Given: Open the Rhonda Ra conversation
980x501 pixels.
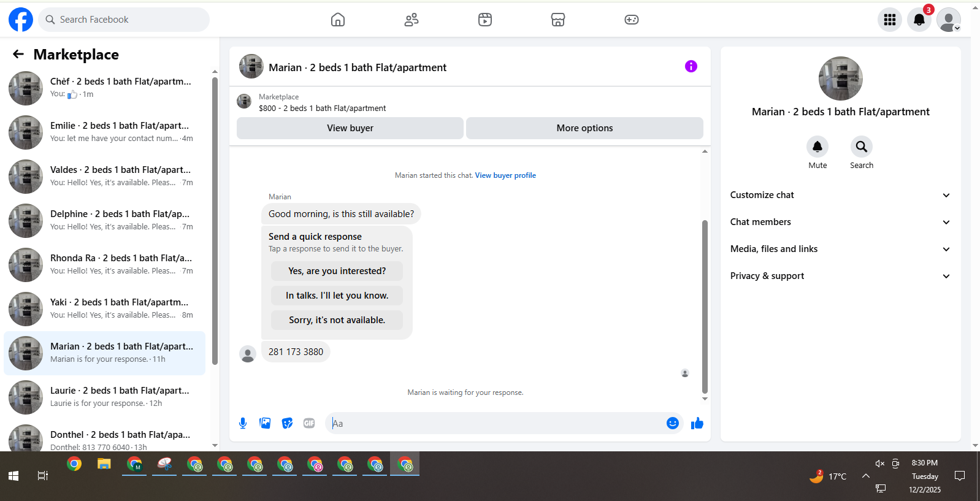Looking at the screenshot, I should pyautogui.click(x=105, y=264).
